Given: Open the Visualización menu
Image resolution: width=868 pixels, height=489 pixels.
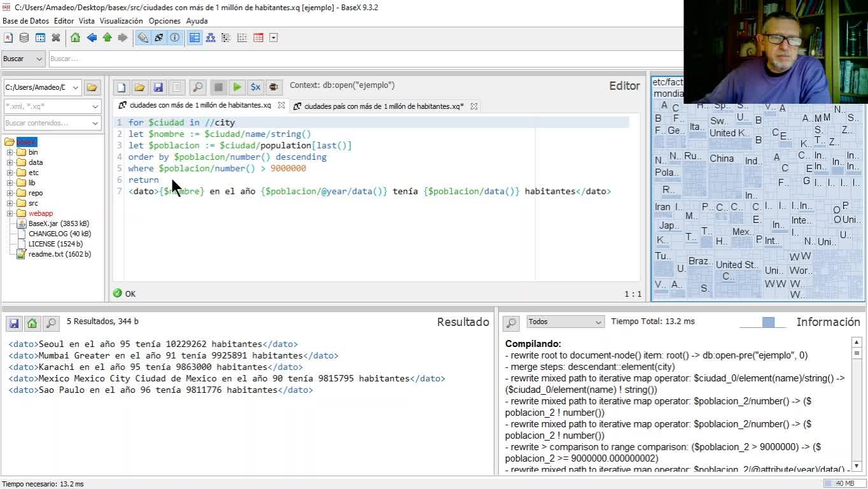Looking at the screenshot, I should (x=121, y=21).
